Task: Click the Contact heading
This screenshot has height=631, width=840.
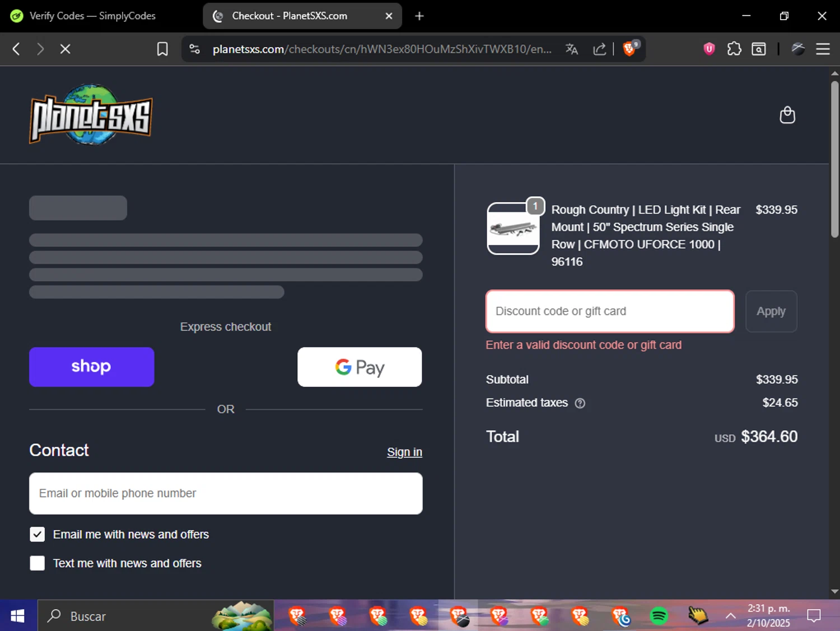Action: click(59, 450)
